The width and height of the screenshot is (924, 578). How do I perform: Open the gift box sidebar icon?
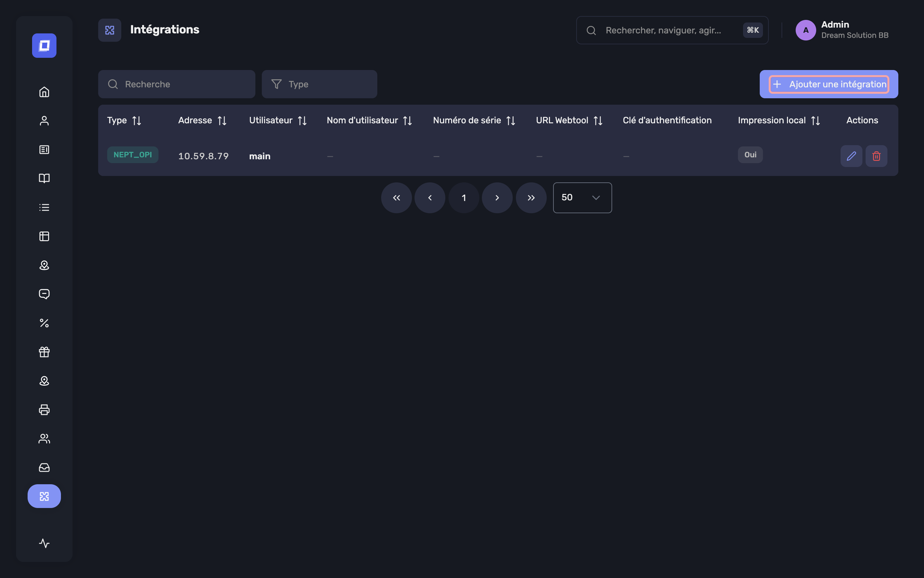pyautogui.click(x=44, y=352)
